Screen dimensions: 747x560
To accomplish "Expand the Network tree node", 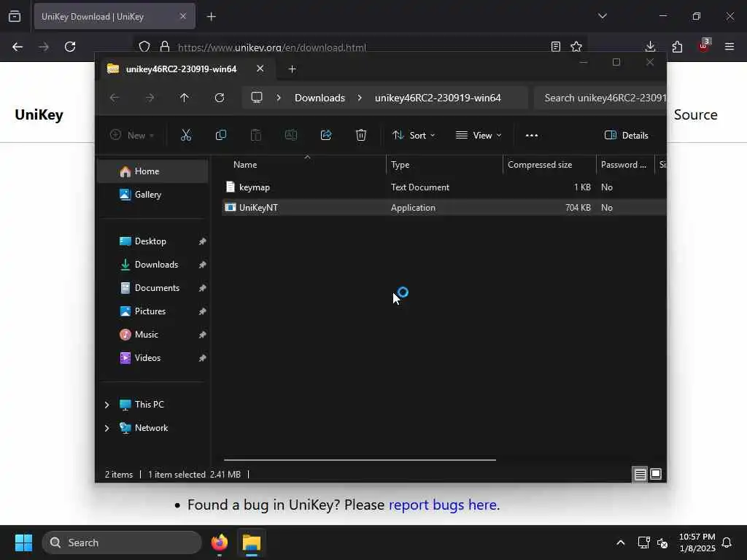I will (107, 427).
